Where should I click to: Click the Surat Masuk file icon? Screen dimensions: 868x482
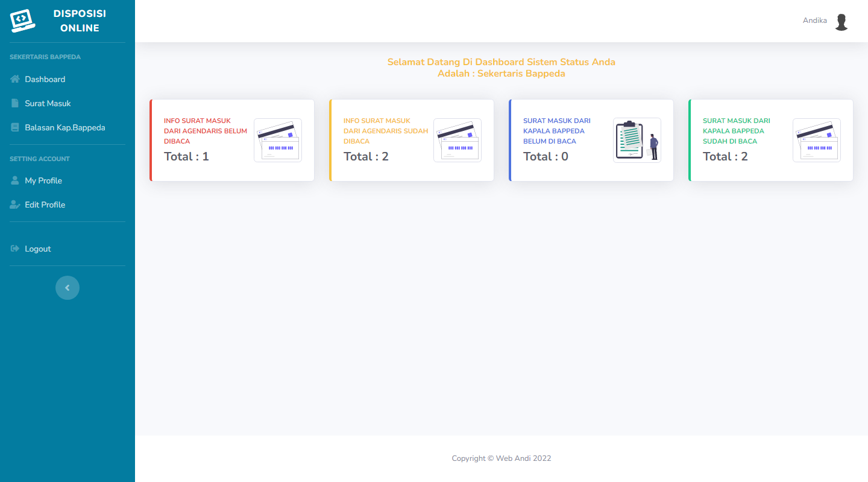pyautogui.click(x=15, y=103)
